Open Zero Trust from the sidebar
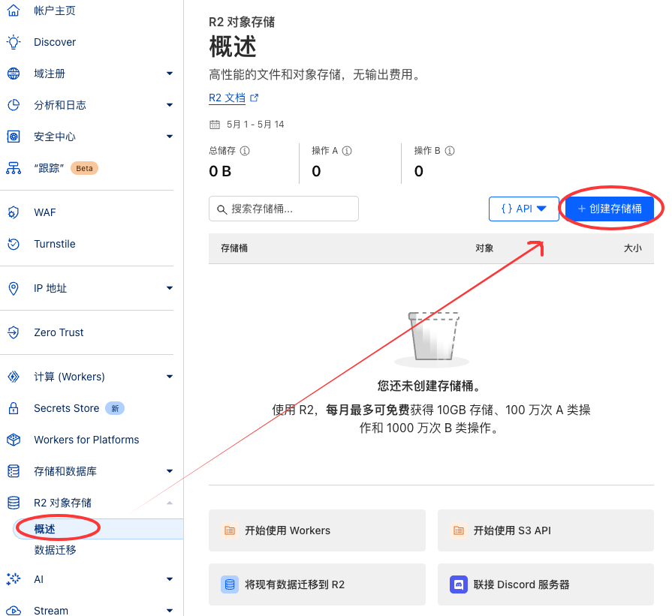 (59, 332)
